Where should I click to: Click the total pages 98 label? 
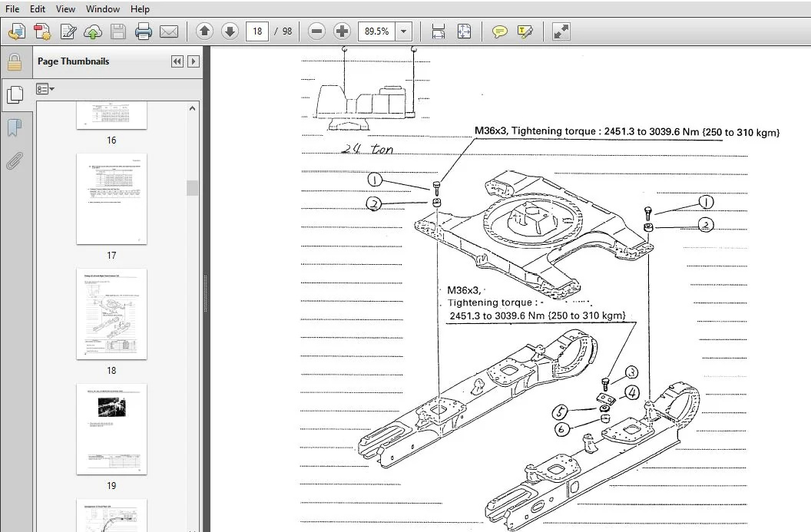[287, 31]
